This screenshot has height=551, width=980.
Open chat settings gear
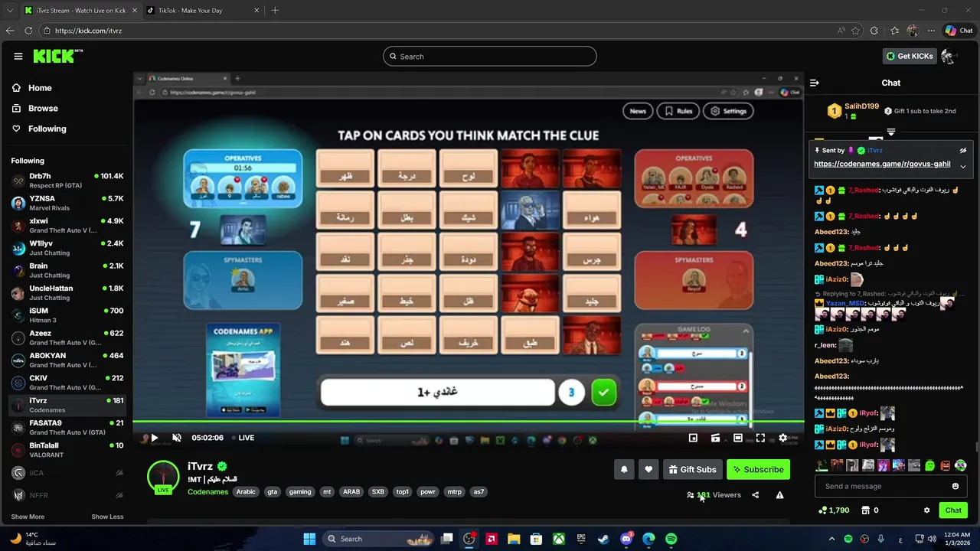[x=926, y=510]
